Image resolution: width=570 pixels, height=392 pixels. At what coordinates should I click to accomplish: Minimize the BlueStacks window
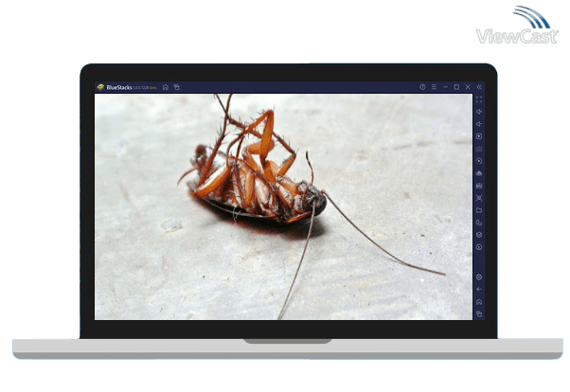click(x=445, y=87)
